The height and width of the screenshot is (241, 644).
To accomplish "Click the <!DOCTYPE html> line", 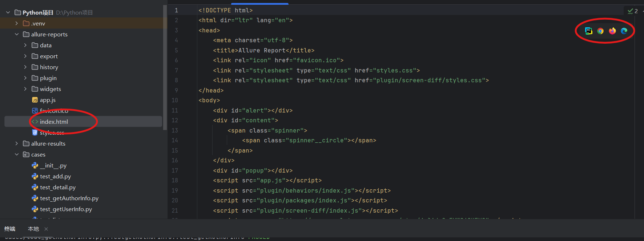I will click(226, 11).
